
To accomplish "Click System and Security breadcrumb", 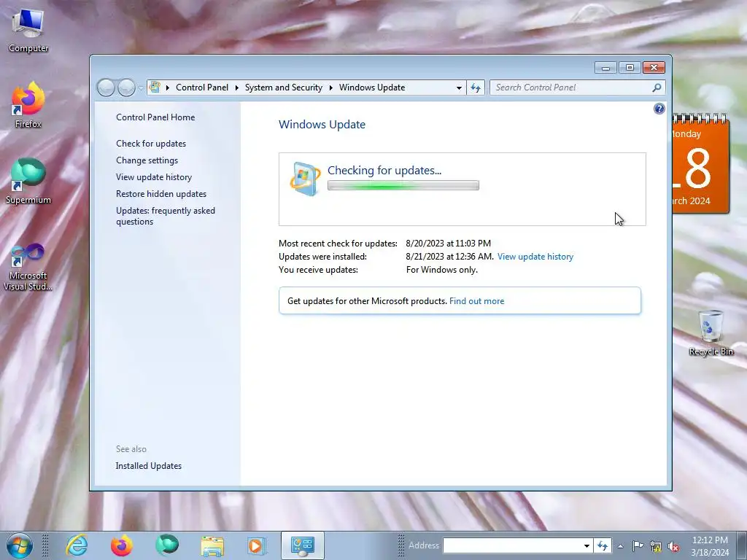I will tap(284, 87).
